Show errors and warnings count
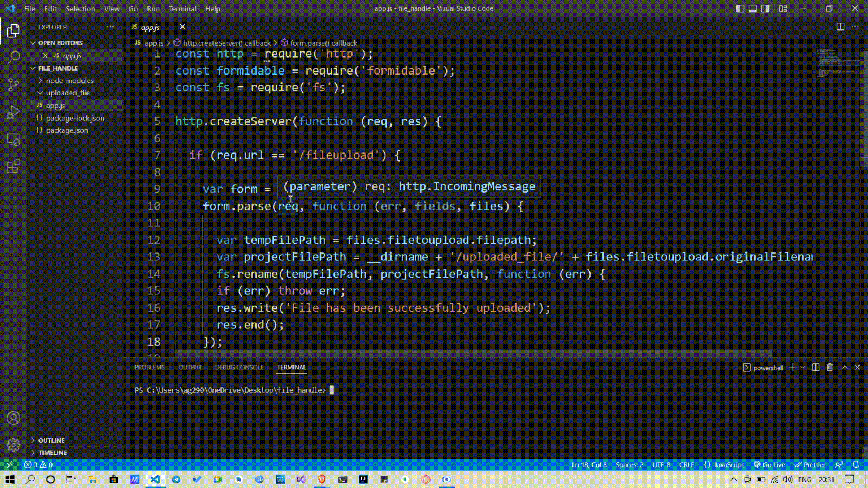The width and height of the screenshot is (868, 488). tap(38, 464)
